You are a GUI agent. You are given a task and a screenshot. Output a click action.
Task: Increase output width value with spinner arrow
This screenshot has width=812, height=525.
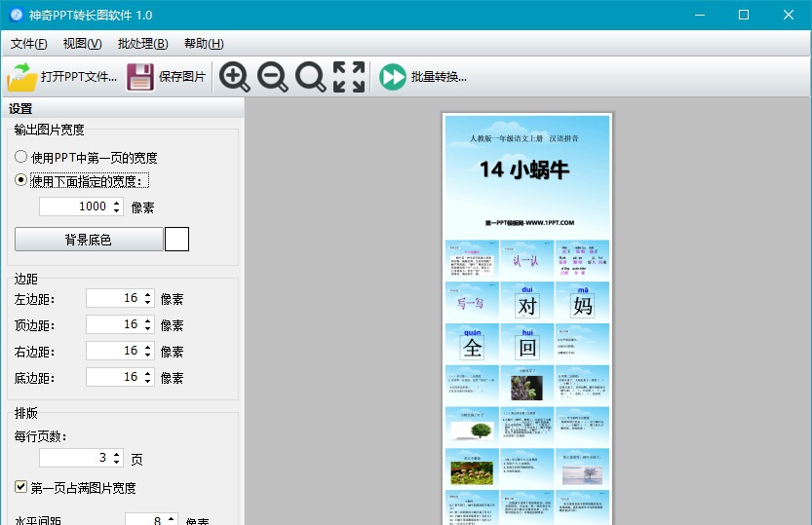[x=117, y=203]
